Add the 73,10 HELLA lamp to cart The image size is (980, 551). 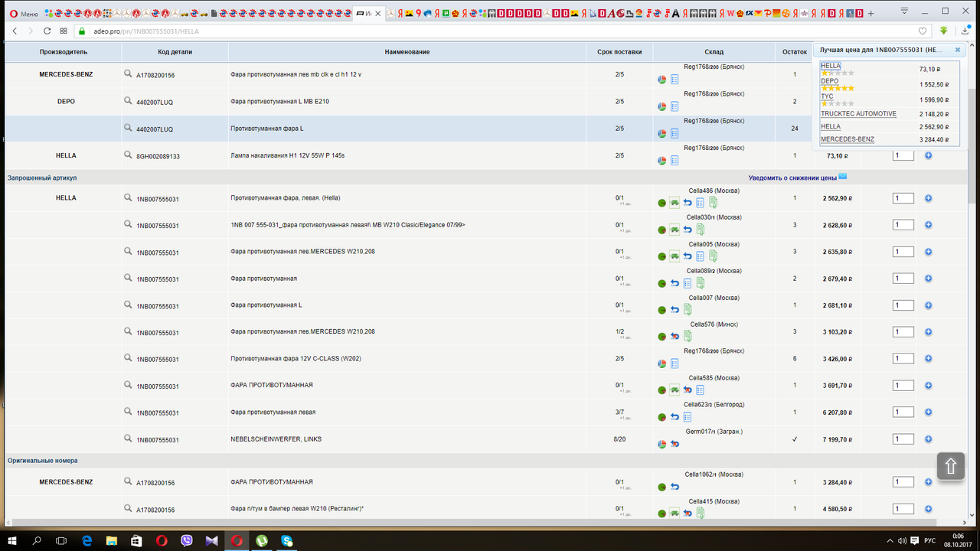[928, 155]
